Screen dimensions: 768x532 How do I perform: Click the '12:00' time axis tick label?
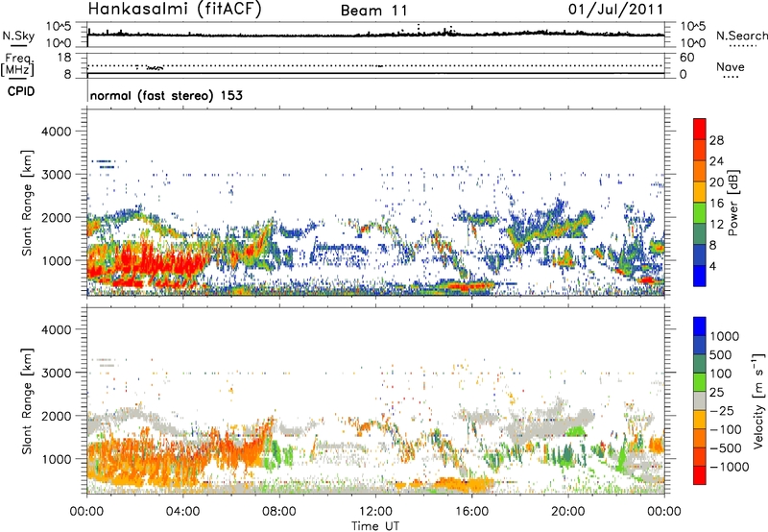click(x=375, y=512)
